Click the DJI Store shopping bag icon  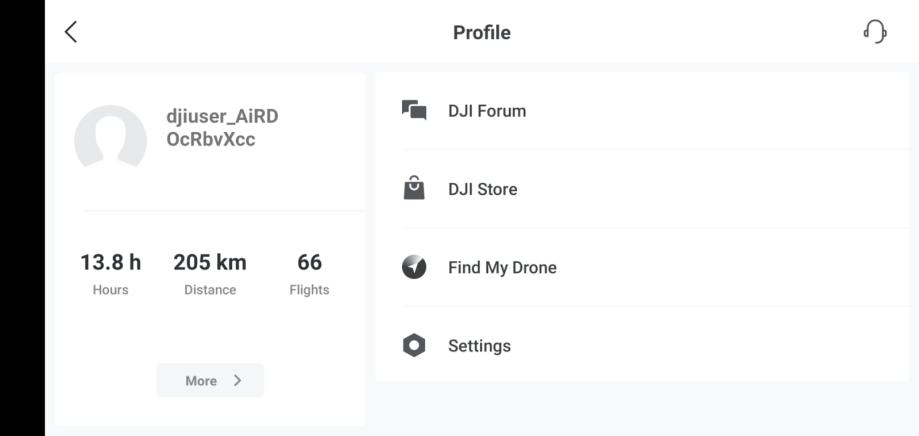tap(414, 188)
